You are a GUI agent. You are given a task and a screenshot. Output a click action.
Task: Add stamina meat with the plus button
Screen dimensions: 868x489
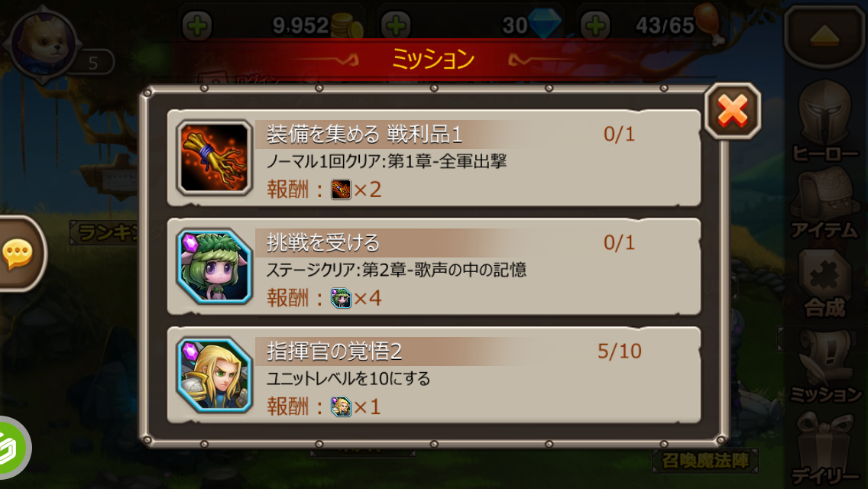595,25
